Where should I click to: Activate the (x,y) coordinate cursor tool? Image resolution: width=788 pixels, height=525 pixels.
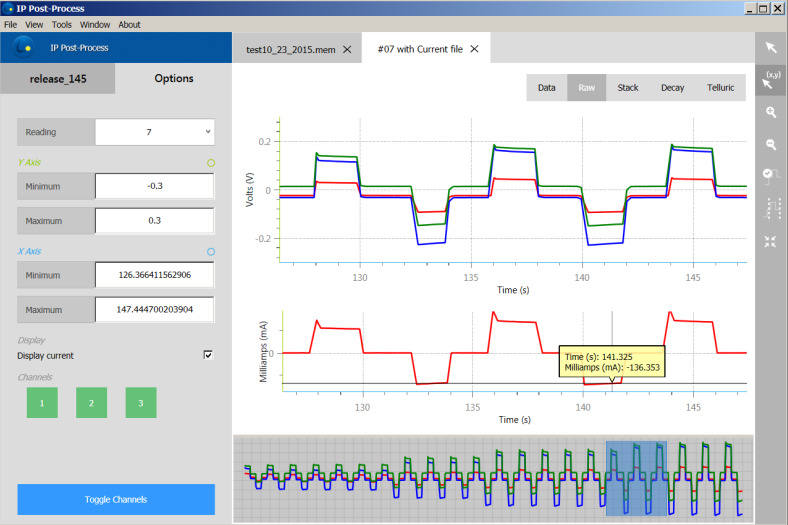(771, 82)
